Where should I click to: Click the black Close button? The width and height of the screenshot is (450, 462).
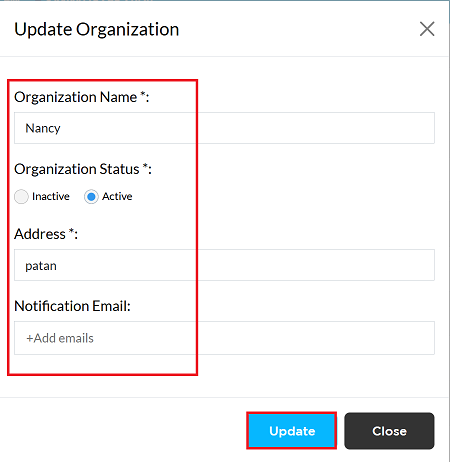pos(389,431)
